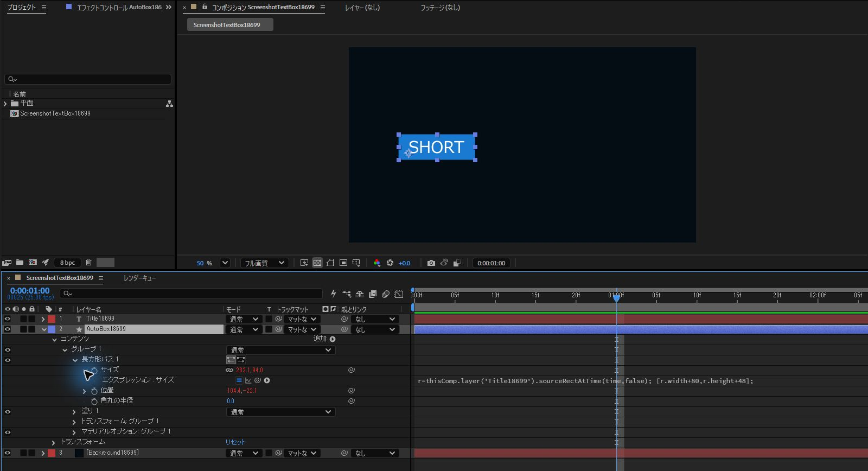The height and width of the screenshot is (471, 868).
Task: Open project settings rocket icon
Action: click(x=46, y=263)
